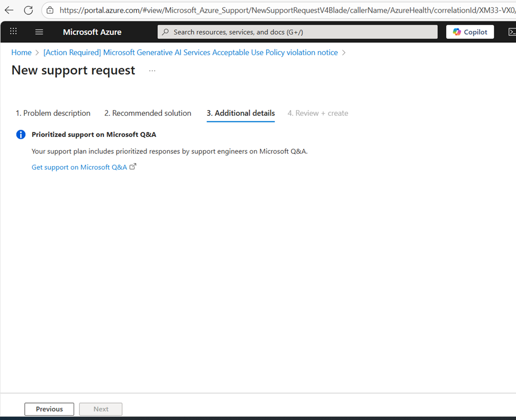Click the Prioritized support on Microsoft Q&A heading
The height and width of the screenshot is (420, 516).
tap(94, 134)
